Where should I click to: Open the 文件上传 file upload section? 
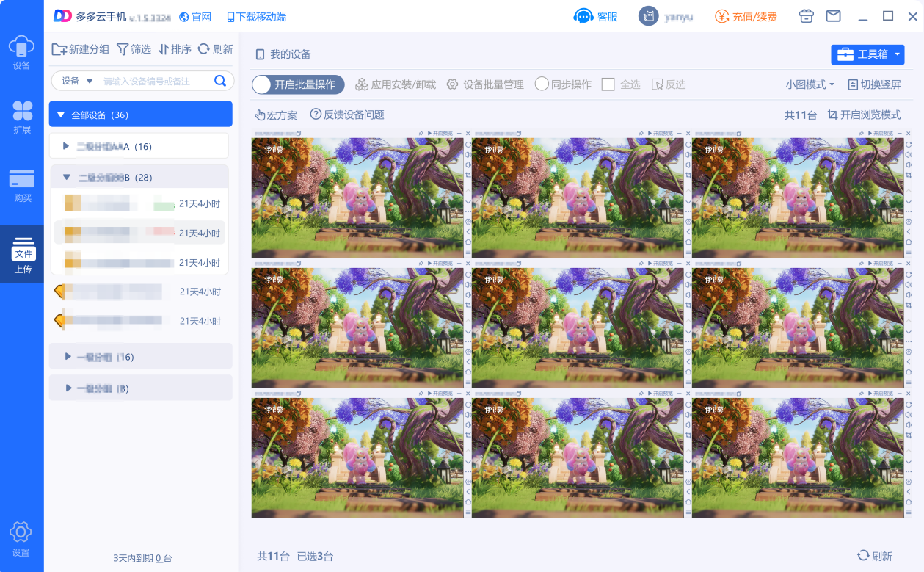pyautogui.click(x=22, y=256)
